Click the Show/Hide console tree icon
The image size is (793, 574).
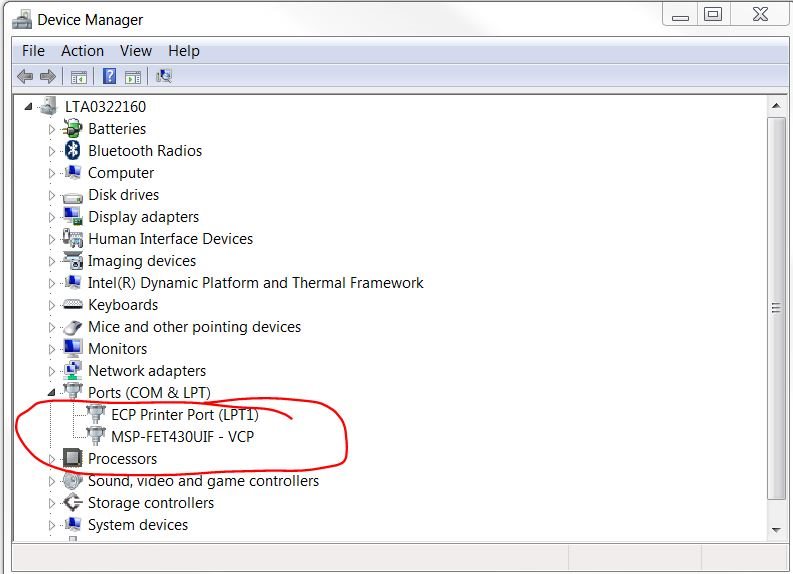coord(79,77)
